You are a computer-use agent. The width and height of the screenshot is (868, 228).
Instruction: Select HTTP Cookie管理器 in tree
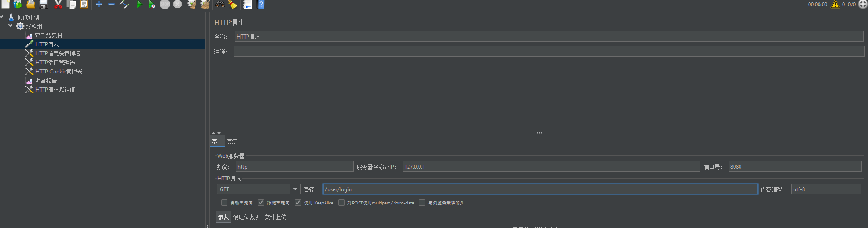[x=59, y=72]
